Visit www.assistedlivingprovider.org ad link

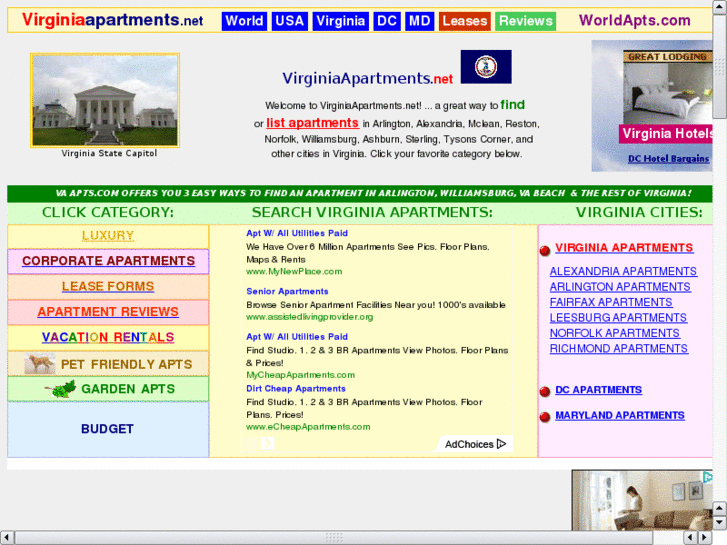(309, 317)
